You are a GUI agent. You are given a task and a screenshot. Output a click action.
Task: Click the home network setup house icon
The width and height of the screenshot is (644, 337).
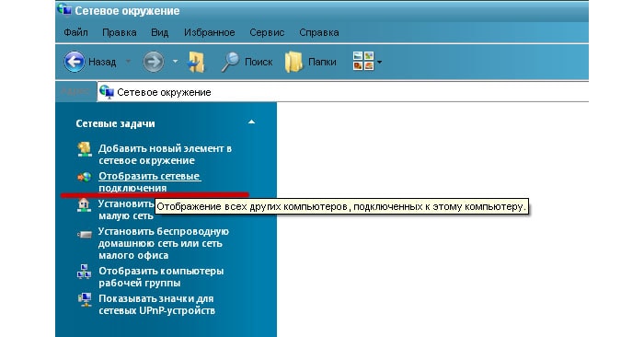pos(84,204)
